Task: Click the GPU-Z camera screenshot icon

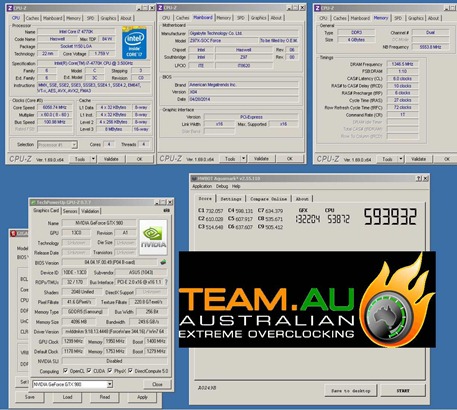Action: tap(167, 211)
